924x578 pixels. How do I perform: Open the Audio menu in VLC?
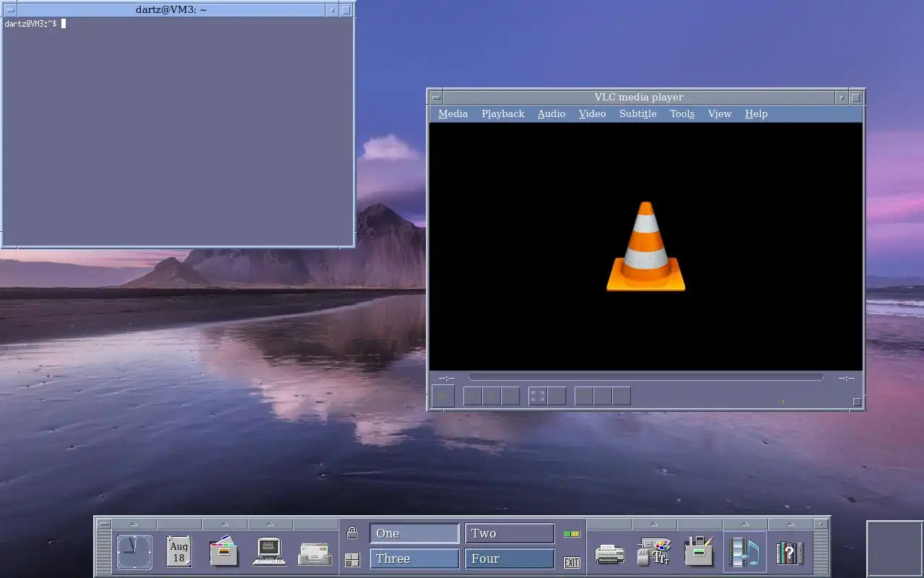tap(551, 113)
